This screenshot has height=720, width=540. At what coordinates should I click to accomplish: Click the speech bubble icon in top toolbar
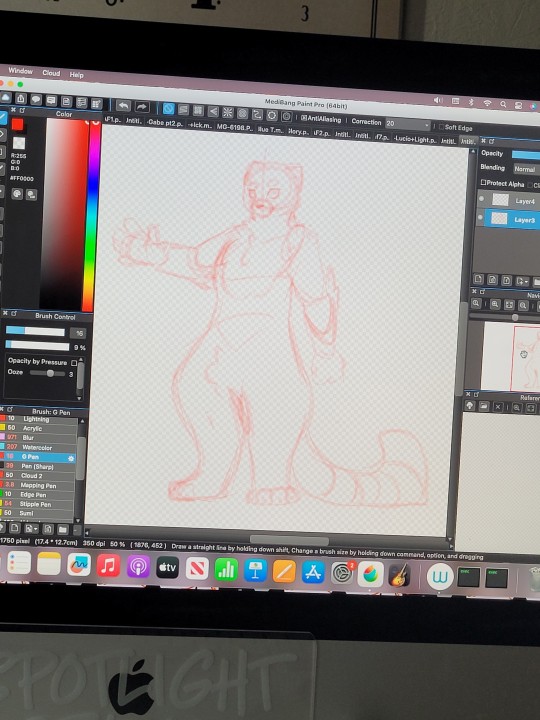click(36, 100)
